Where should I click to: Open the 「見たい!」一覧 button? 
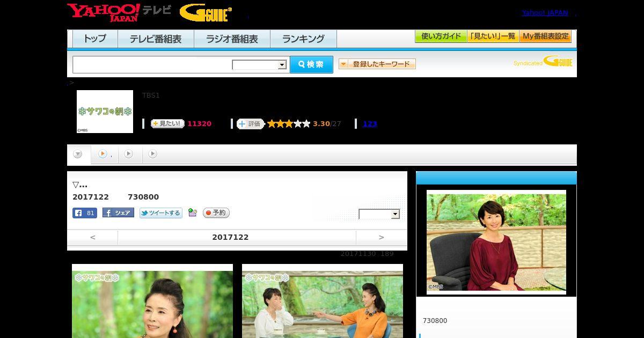(x=493, y=36)
